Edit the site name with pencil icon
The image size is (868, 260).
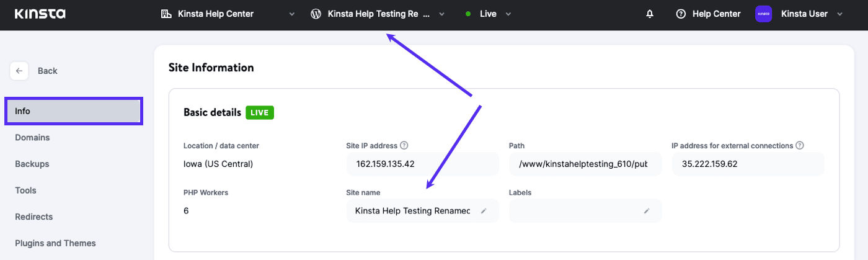coord(484,211)
